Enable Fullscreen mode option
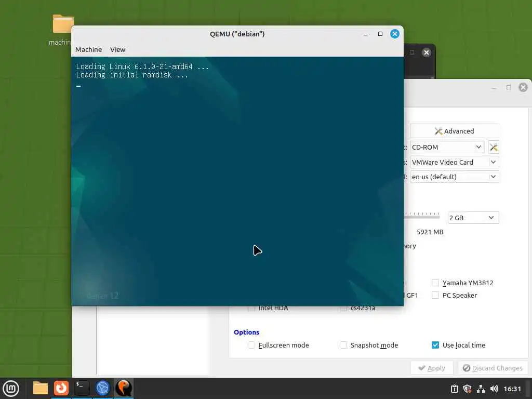 tap(251, 345)
